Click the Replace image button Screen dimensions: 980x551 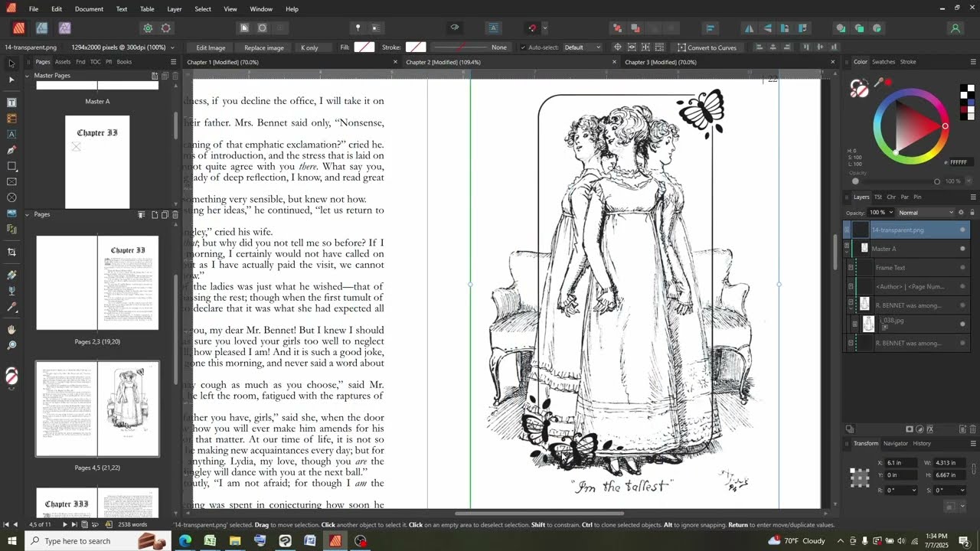[x=264, y=47]
